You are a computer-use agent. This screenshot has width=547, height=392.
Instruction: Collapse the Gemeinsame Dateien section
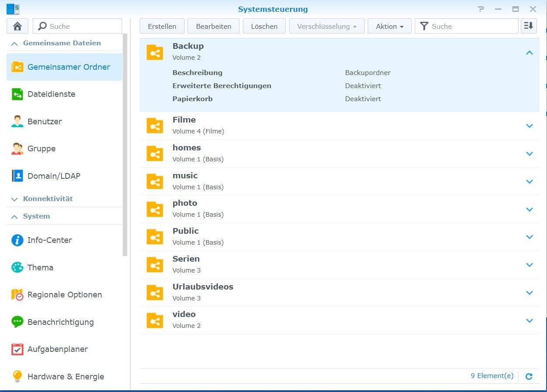[14, 43]
